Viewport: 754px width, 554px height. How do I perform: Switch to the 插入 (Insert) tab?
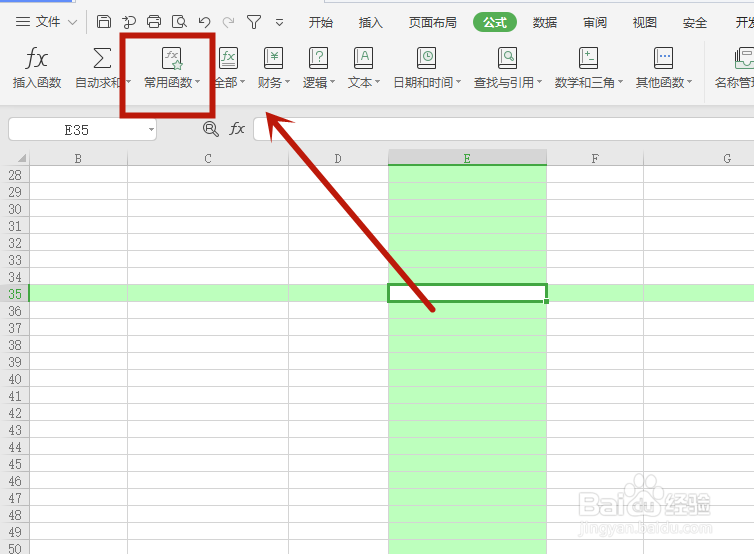[x=371, y=22]
